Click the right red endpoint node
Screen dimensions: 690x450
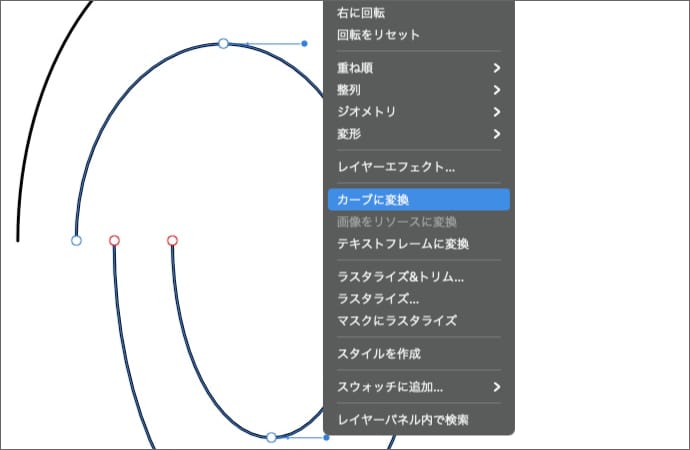tap(172, 240)
